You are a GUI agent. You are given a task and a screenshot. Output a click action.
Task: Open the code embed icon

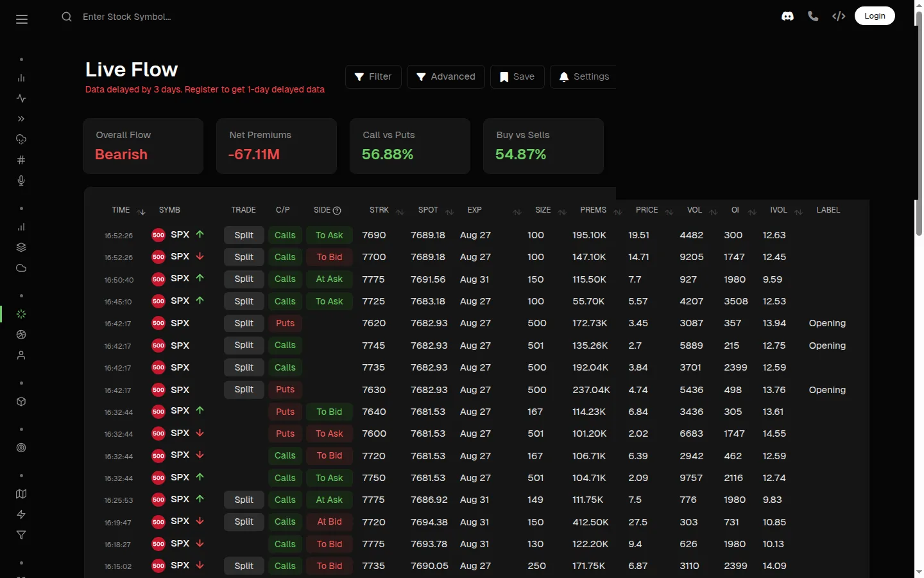(x=839, y=17)
